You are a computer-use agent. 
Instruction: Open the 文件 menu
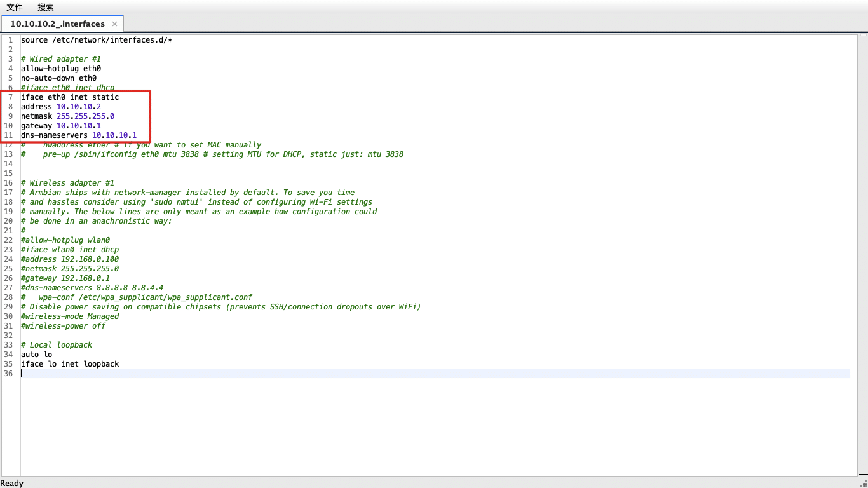click(x=15, y=7)
